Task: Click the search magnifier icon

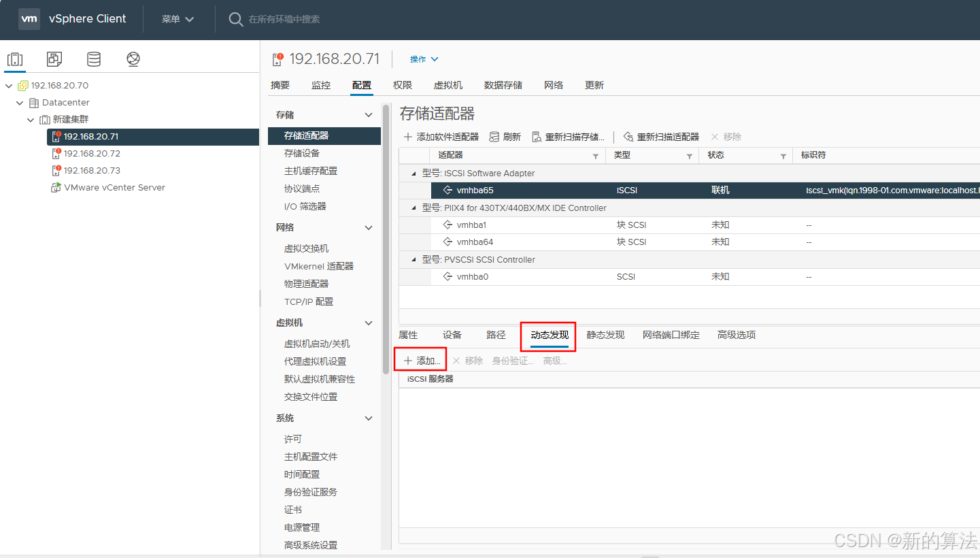Action: click(236, 19)
